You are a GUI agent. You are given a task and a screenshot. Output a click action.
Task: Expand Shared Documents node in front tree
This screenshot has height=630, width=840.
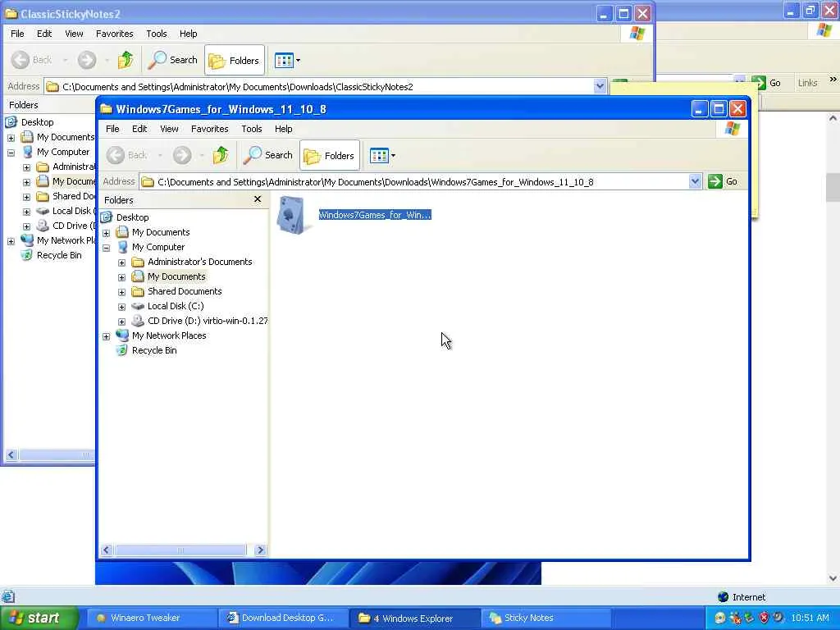click(121, 292)
